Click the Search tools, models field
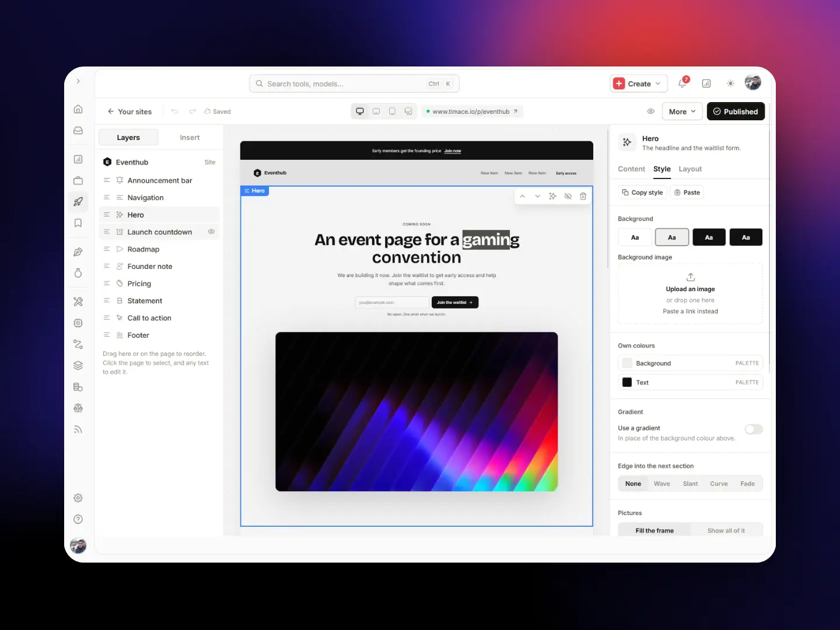 [x=354, y=83]
